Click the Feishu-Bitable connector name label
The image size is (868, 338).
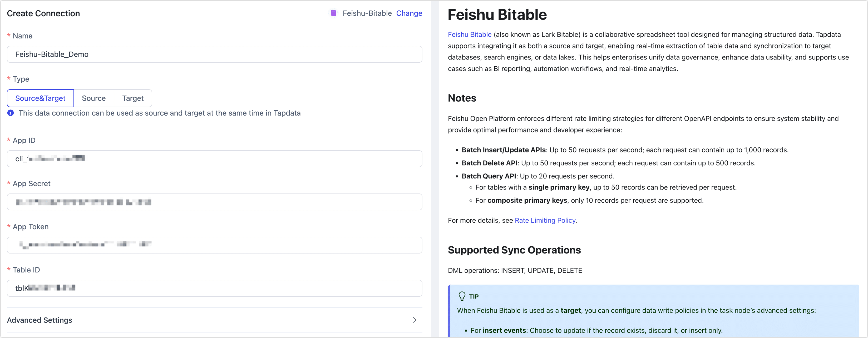point(367,13)
